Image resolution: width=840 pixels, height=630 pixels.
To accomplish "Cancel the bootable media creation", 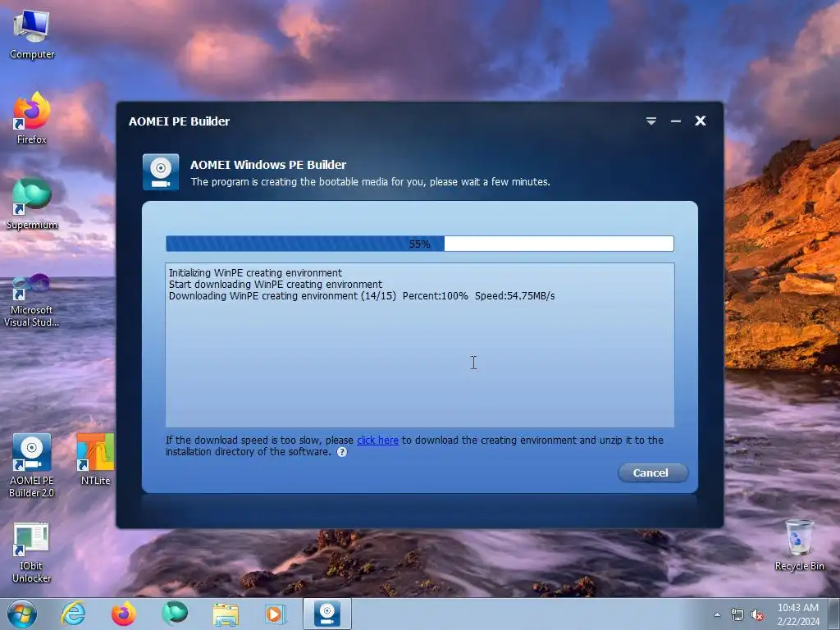I will pos(652,473).
